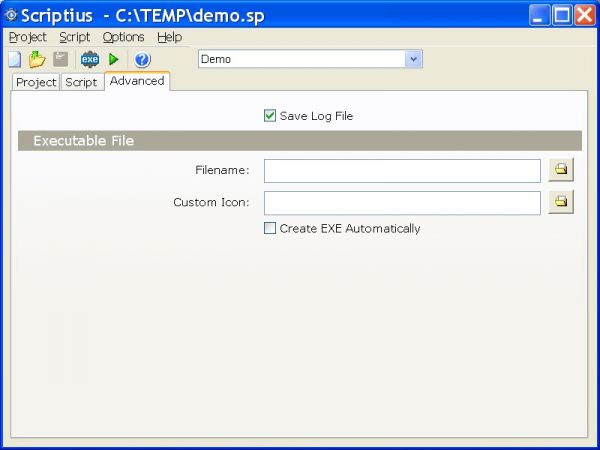Create executable with the exe gear icon
Screen dimensions: 600x450
tap(90, 59)
